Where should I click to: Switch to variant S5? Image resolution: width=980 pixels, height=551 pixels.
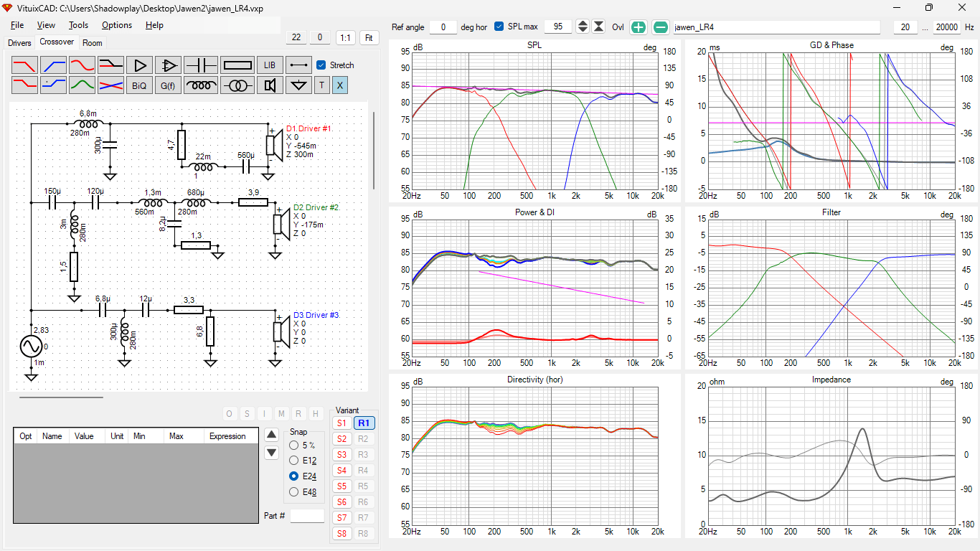341,486
